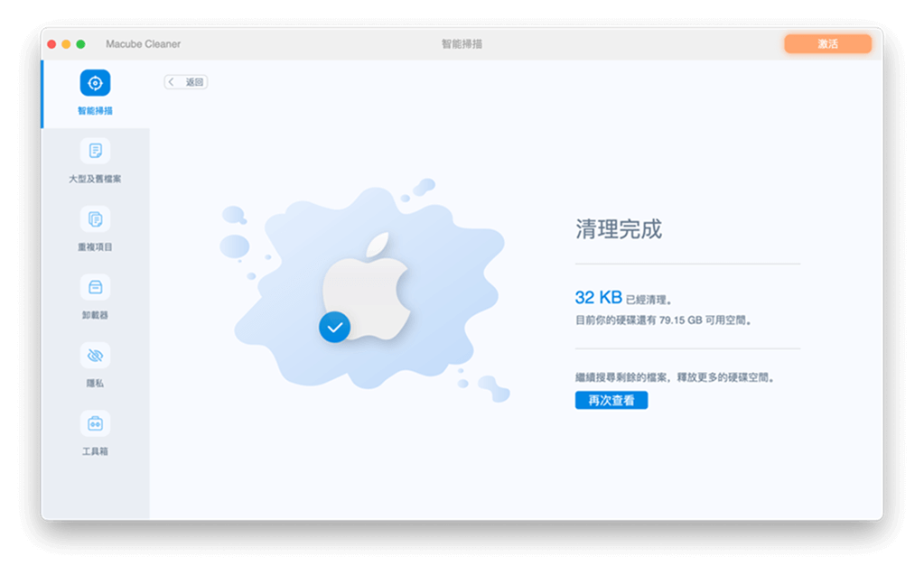Minimize the window with the yellow button
This screenshot has width=924, height=575.
pyautogui.click(x=66, y=44)
